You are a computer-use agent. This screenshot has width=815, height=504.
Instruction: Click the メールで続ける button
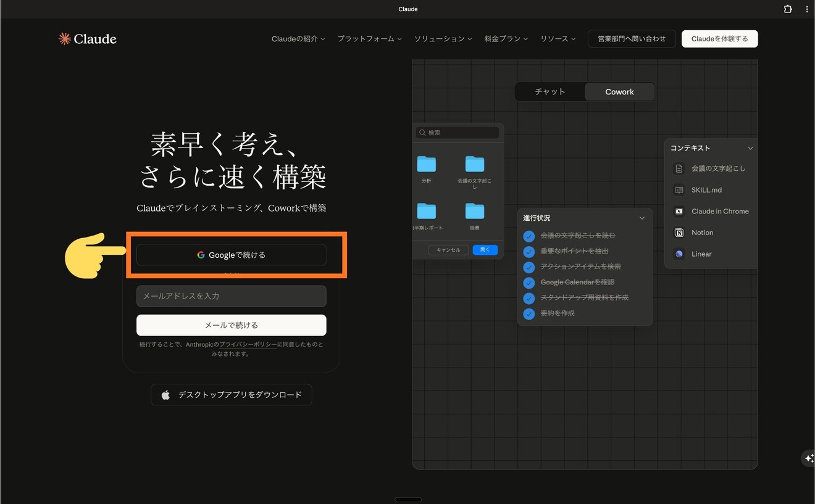pyautogui.click(x=232, y=325)
